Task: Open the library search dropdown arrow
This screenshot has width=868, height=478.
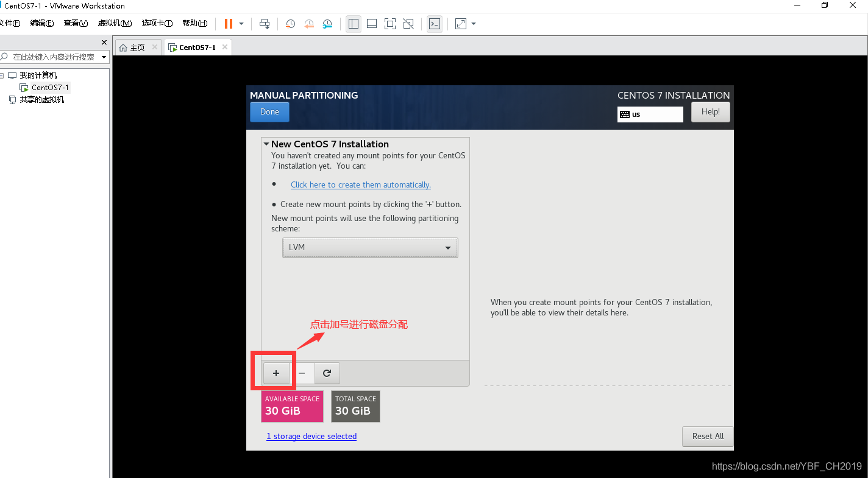Action: tap(104, 57)
